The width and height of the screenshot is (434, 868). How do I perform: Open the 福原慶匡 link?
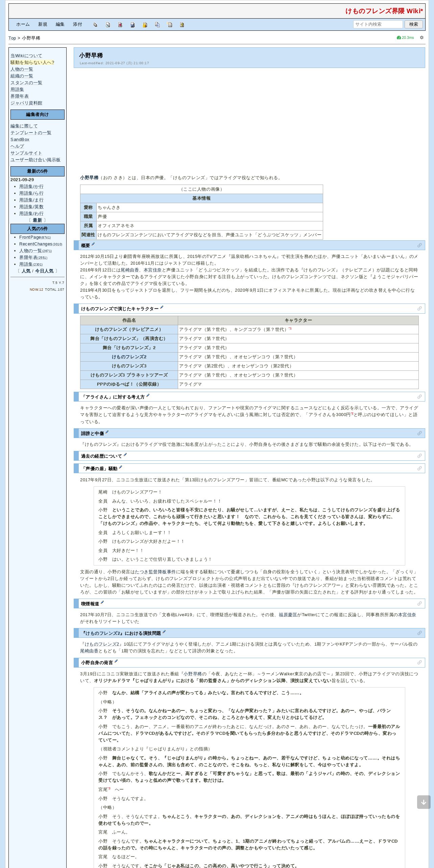point(288,615)
